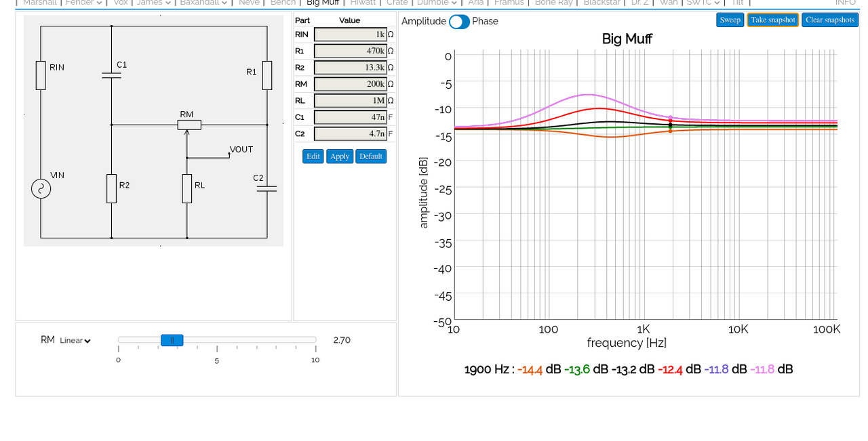868x441 pixels.
Task: Expand the Baxandall dropdown menu
Action: point(203,3)
